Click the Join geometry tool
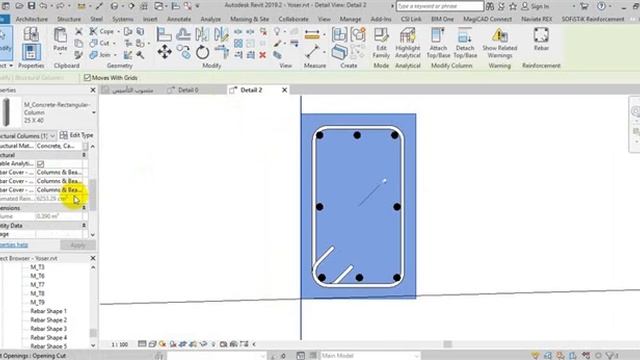This screenshot has width=640, height=360. pyautogui.click(x=100, y=55)
